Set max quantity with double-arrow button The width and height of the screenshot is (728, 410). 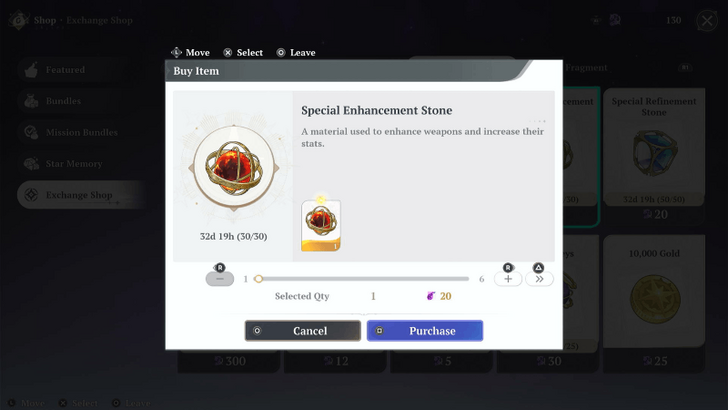(539, 279)
